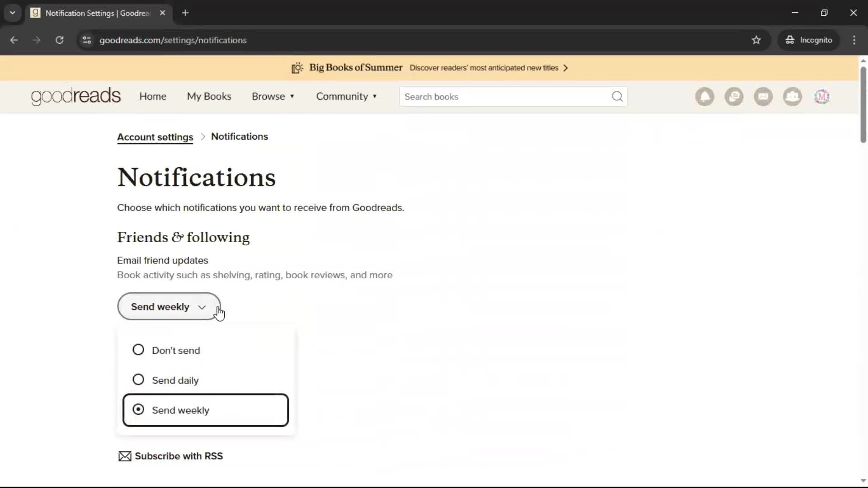Click the Notifications breadcrumb text
This screenshot has width=868, height=488.
coord(240,136)
